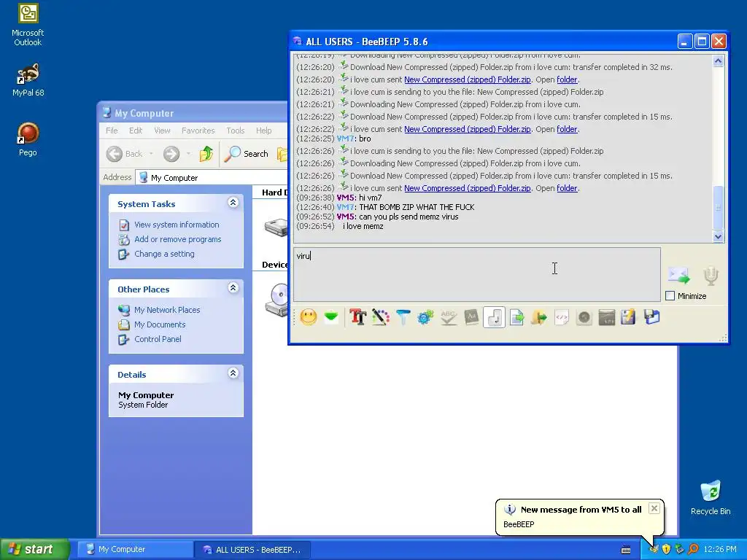
Task: Open the Edit menu in My Computer
Action: [135, 131]
